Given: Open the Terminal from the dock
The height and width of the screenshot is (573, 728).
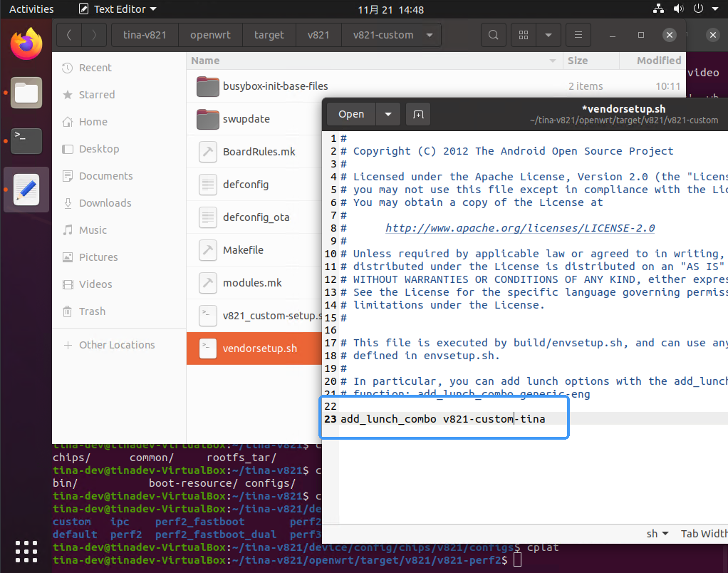Looking at the screenshot, I should click(x=26, y=141).
